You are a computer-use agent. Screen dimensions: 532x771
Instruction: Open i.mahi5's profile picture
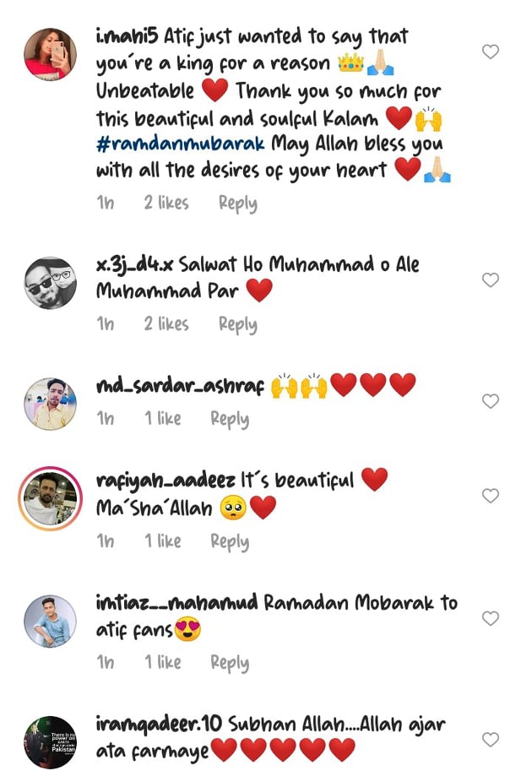tap(50, 54)
